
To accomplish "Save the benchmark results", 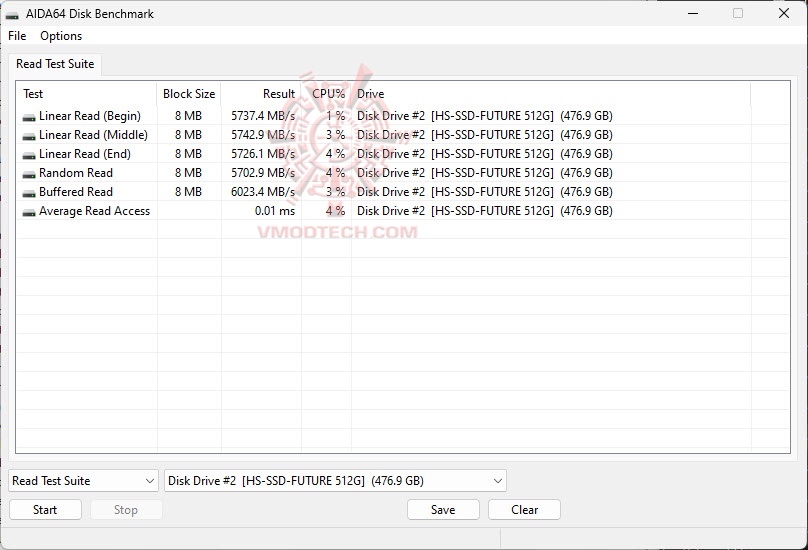I will point(443,509).
